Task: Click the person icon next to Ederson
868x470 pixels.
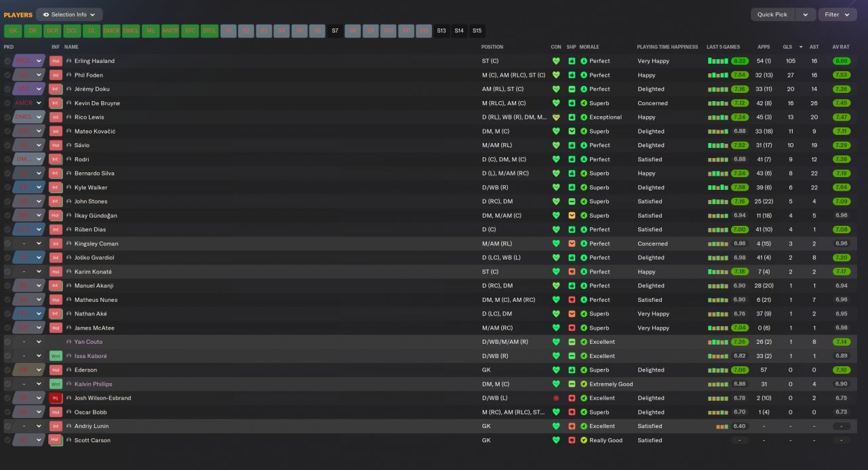Action: click(x=68, y=370)
